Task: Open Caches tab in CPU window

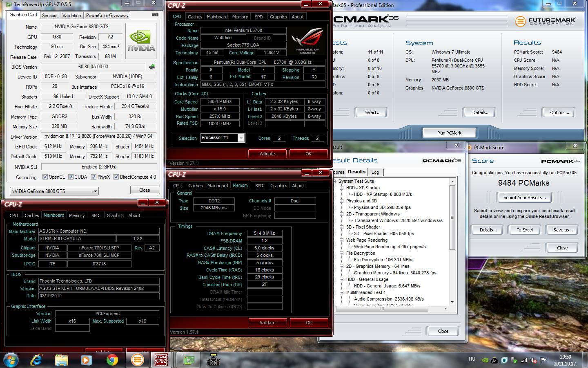Action: tap(195, 17)
